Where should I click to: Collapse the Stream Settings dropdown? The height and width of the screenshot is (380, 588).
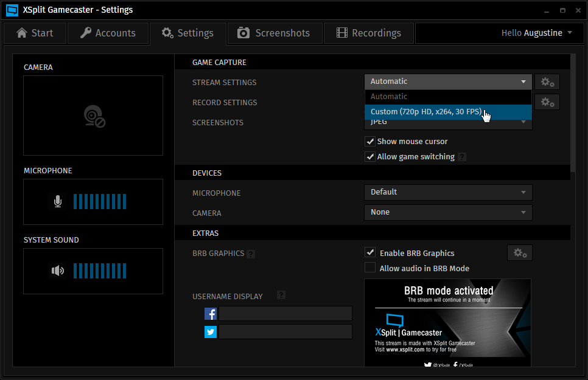pyautogui.click(x=448, y=81)
